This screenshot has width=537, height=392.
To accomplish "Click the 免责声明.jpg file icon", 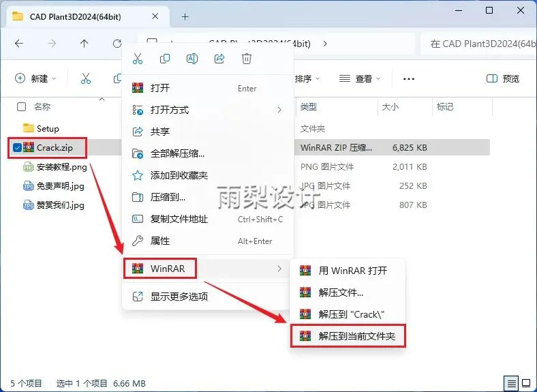I will click(x=29, y=186).
